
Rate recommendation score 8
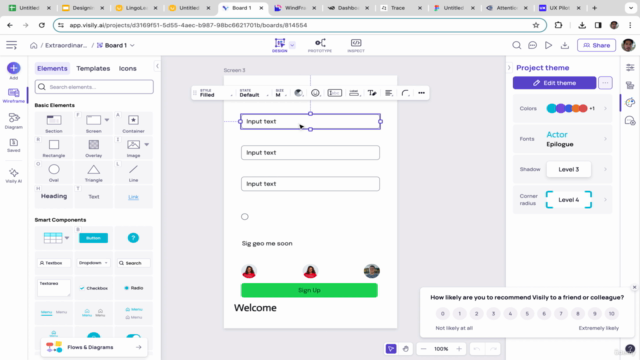tap(578, 313)
